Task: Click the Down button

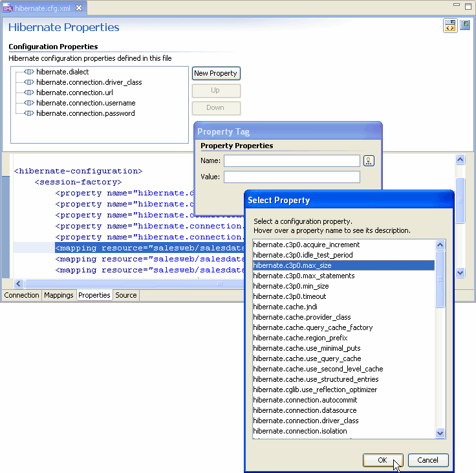Action: coord(216,107)
